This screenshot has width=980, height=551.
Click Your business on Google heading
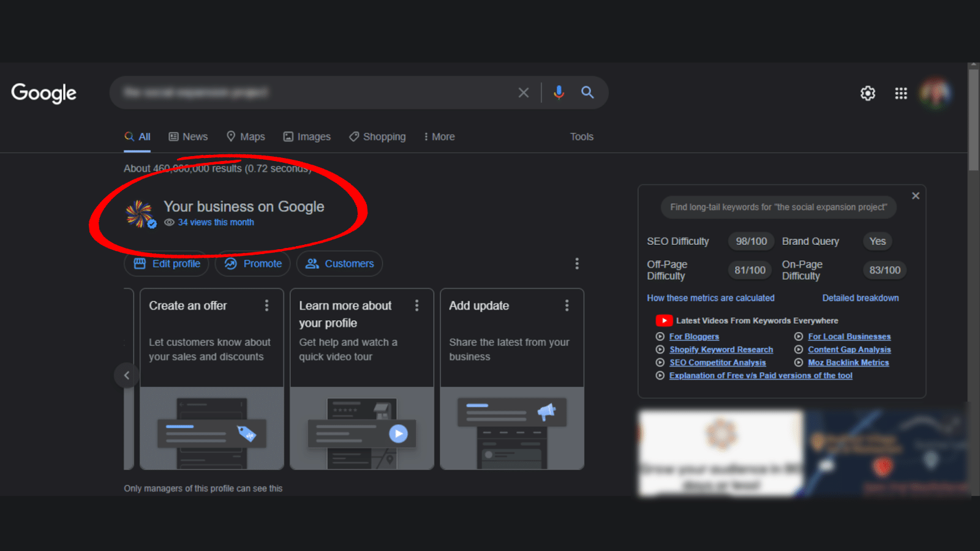click(x=244, y=207)
